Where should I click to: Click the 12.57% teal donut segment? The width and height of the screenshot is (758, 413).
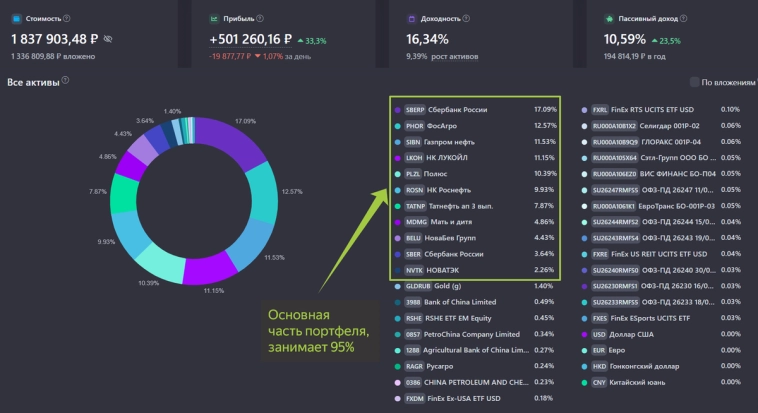click(x=263, y=191)
